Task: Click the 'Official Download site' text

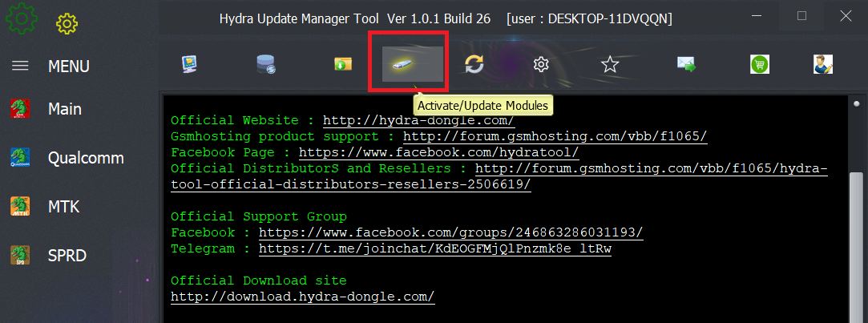Action: pos(259,281)
